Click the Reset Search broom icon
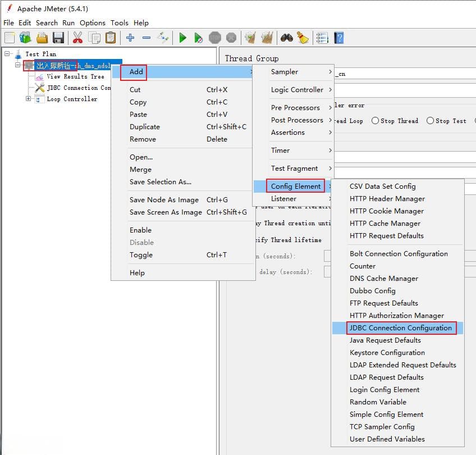Image resolution: width=476 pixels, height=455 pixels. click(303, 38)
